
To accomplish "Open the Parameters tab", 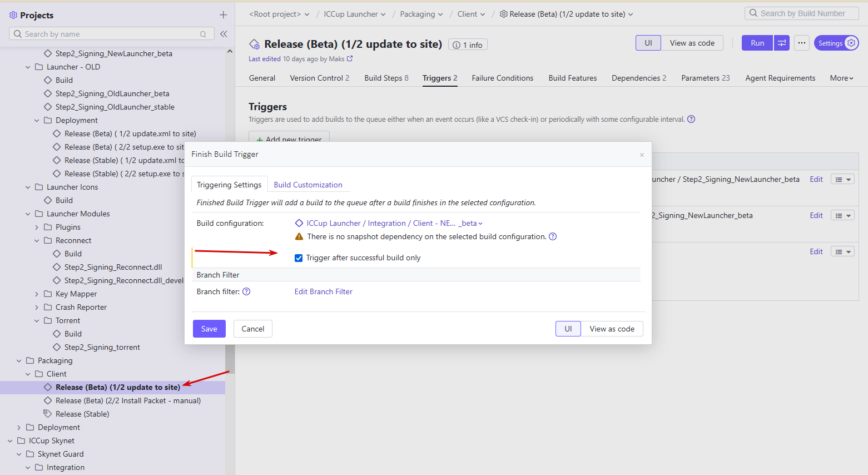I will [706, 78].
